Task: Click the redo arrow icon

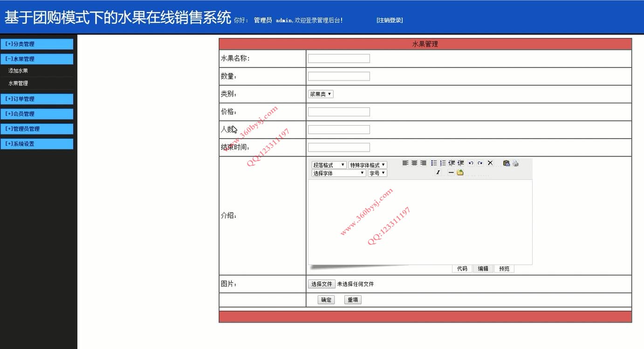Action: pos(480,163)
